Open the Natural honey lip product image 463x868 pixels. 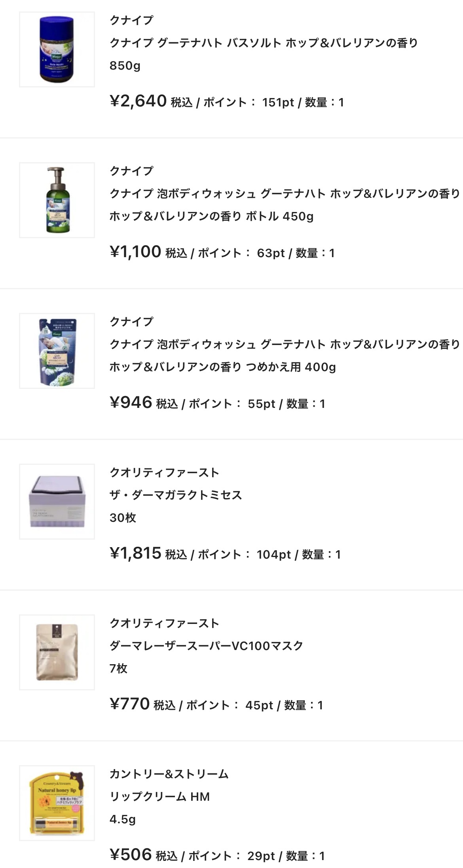click(57, 803)
